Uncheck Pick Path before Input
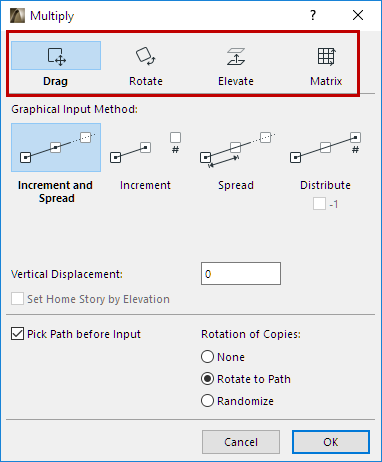 click(x=17, y=334)
